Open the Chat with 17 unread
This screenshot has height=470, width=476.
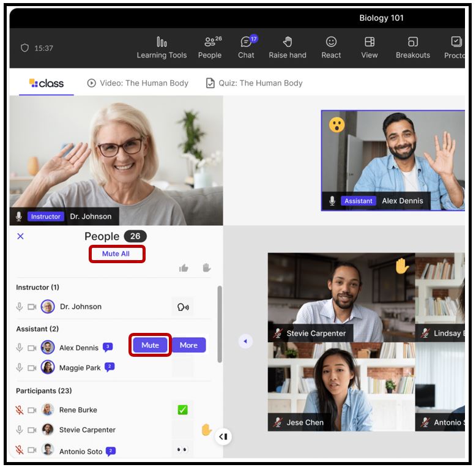coord(247,47)
